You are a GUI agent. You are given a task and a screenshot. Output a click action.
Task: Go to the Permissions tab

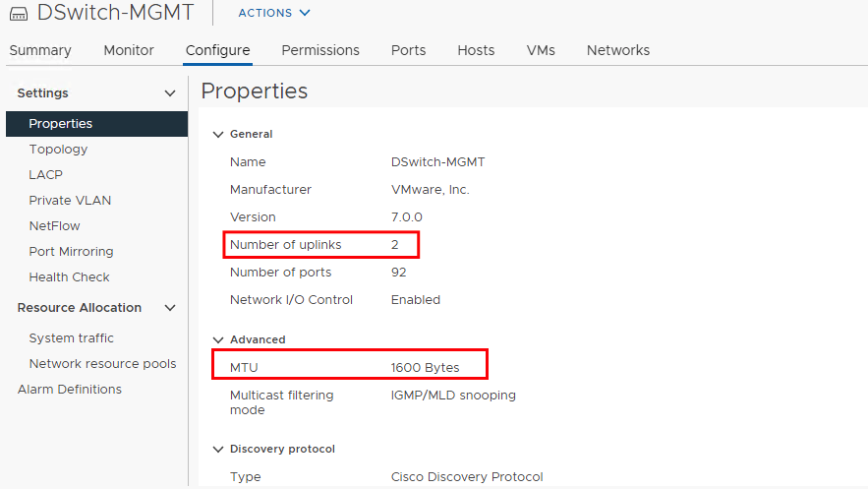click(x=320, y=50)
